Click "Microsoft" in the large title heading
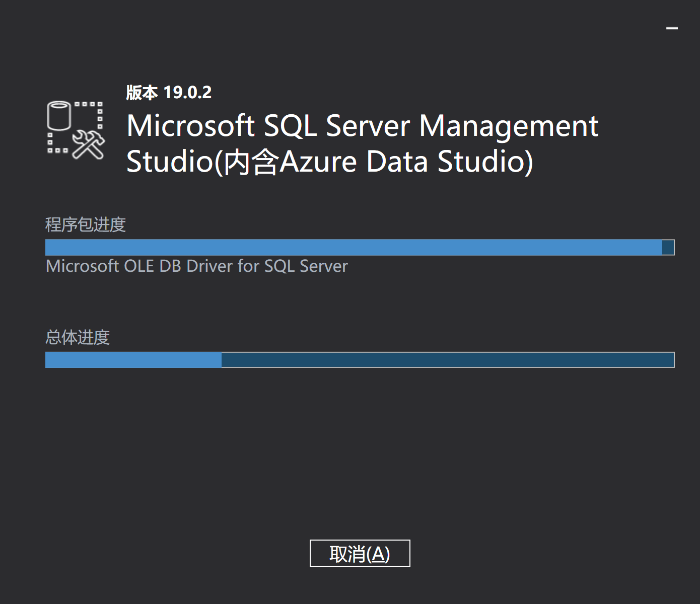 click(190, 126)
